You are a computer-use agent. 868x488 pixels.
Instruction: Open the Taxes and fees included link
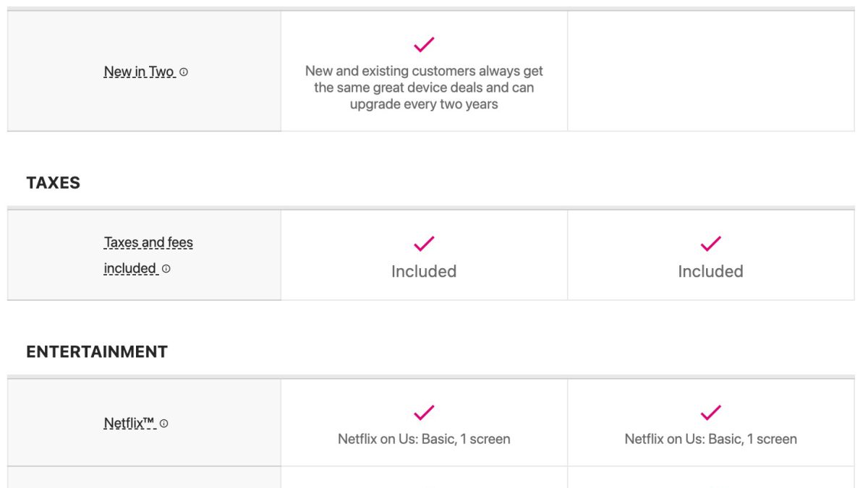148,243
